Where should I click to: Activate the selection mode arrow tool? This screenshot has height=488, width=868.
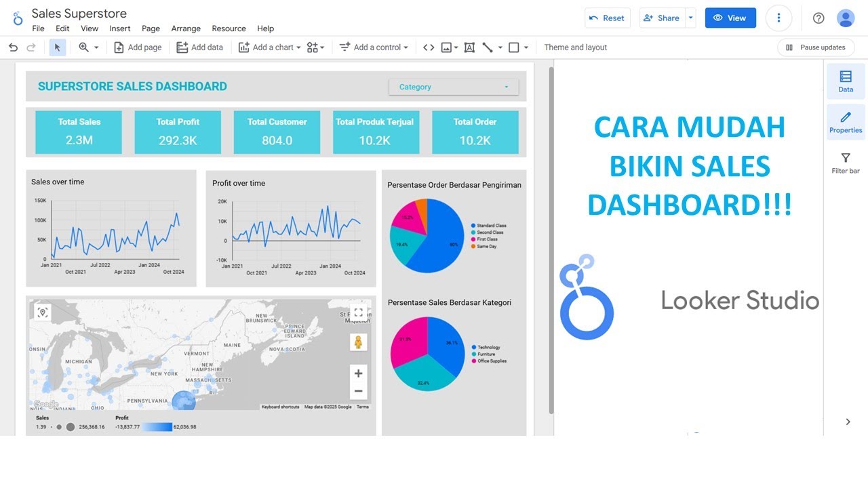pos(58,47)
